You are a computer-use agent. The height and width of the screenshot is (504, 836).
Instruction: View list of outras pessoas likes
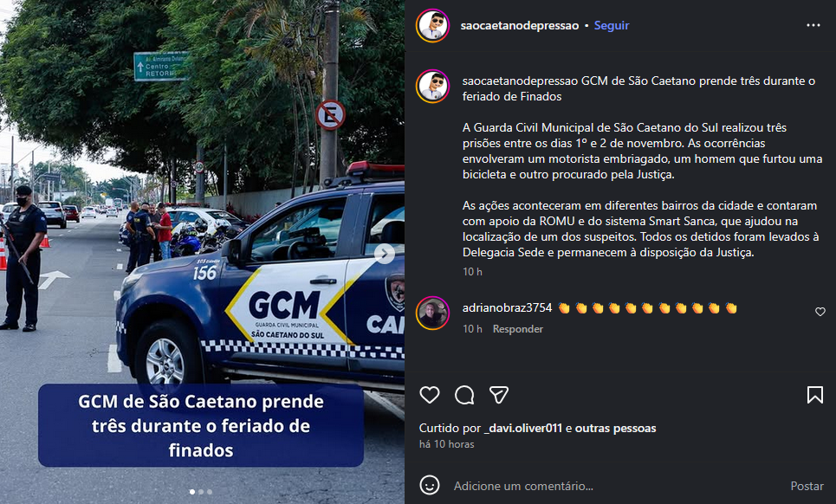[x=615, y=428]
